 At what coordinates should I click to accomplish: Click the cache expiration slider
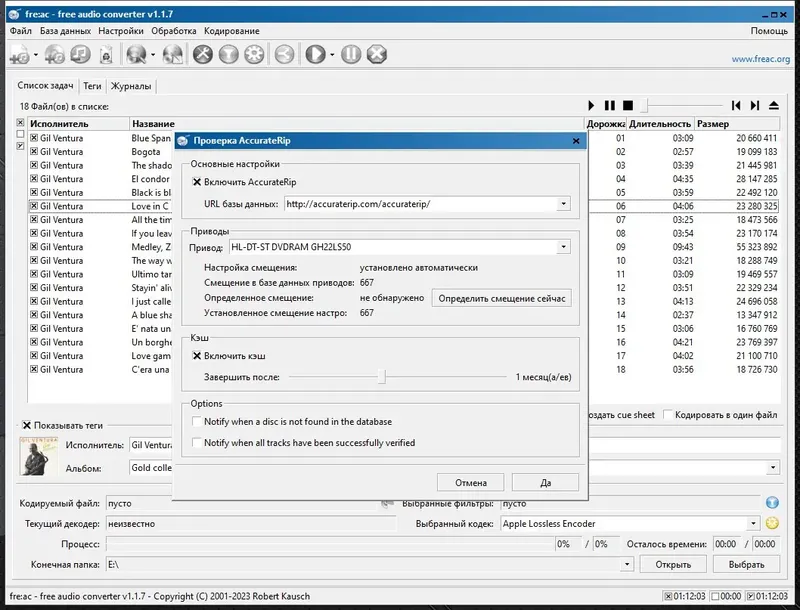click(x=383, y=377)
